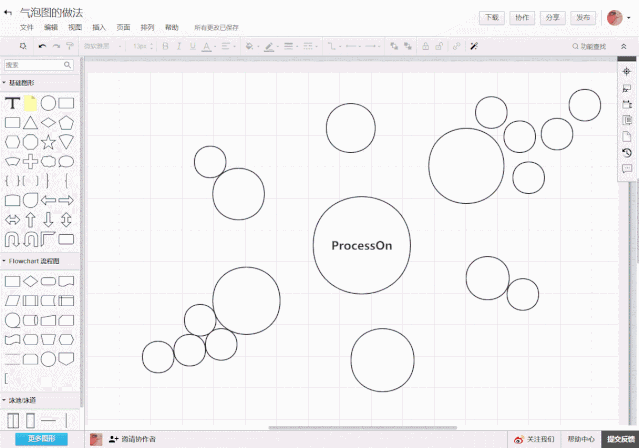Open the fill color bucket dropdown
The image size is (639, 448).
click(252, 46)
